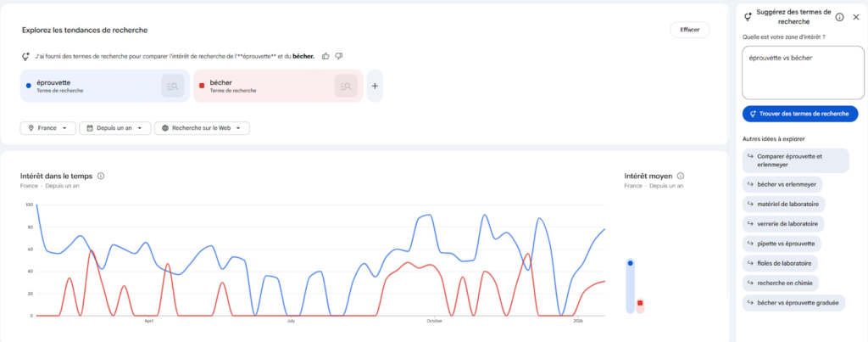The image size is (868, 342).
Task: Give thumbs down to the suggestion
Action: point(339,56)
